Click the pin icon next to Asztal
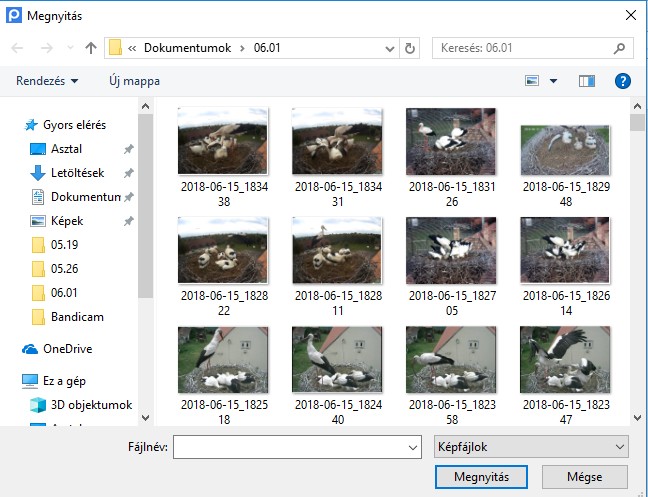This screenshot has width=648, height=497. point(129,149)
